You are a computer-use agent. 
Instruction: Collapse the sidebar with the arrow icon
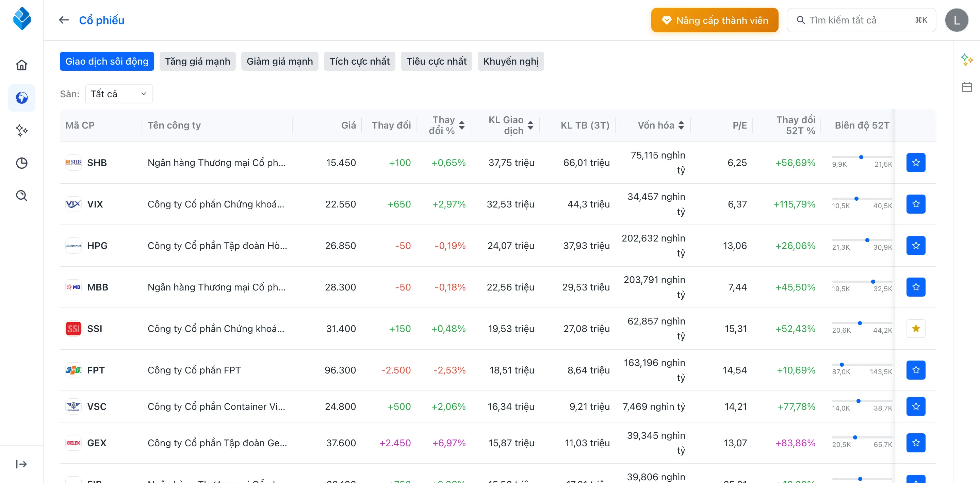22,464
